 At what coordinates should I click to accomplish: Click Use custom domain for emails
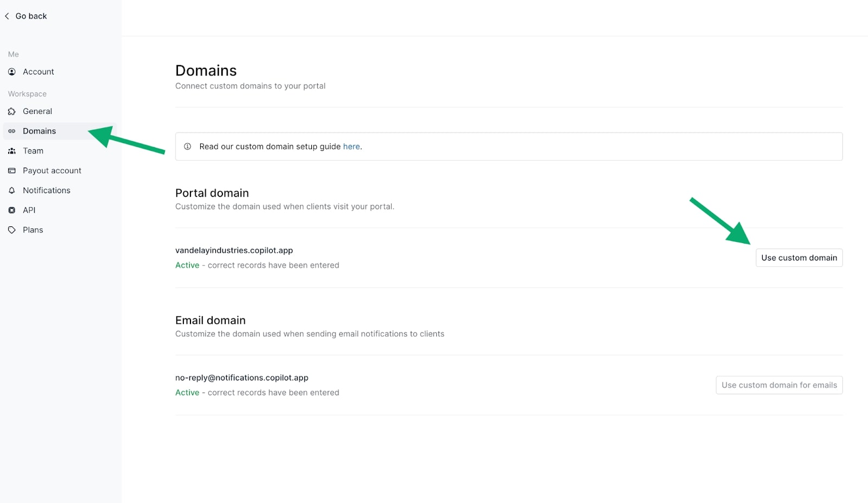779,385
